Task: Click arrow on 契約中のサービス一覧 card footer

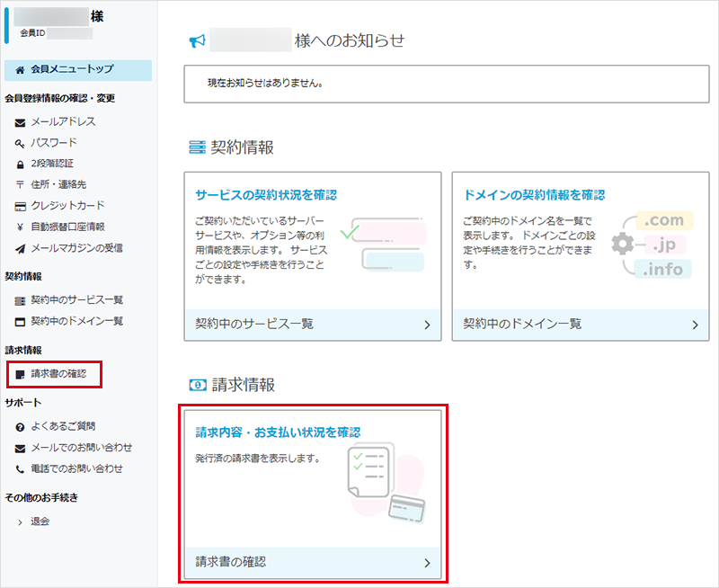Action: tap(427, 325)
